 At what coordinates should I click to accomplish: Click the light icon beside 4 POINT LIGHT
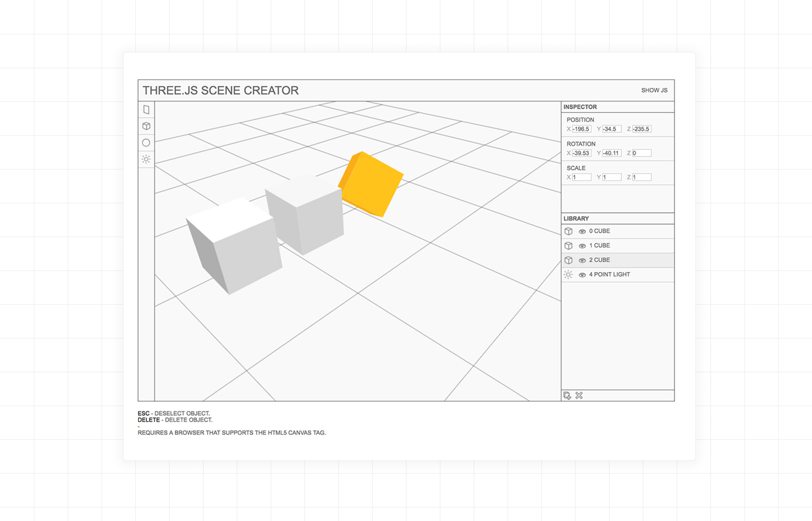pos(568,274)
